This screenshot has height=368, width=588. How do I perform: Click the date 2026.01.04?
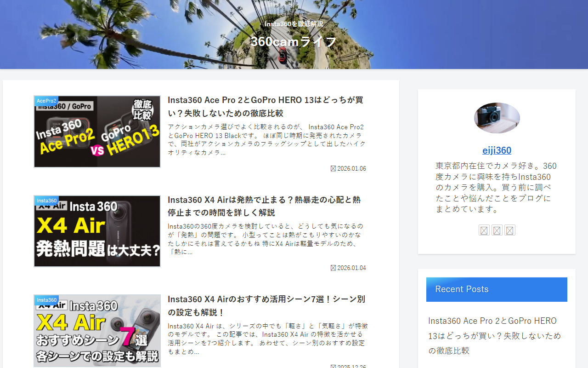pos(351,268)
